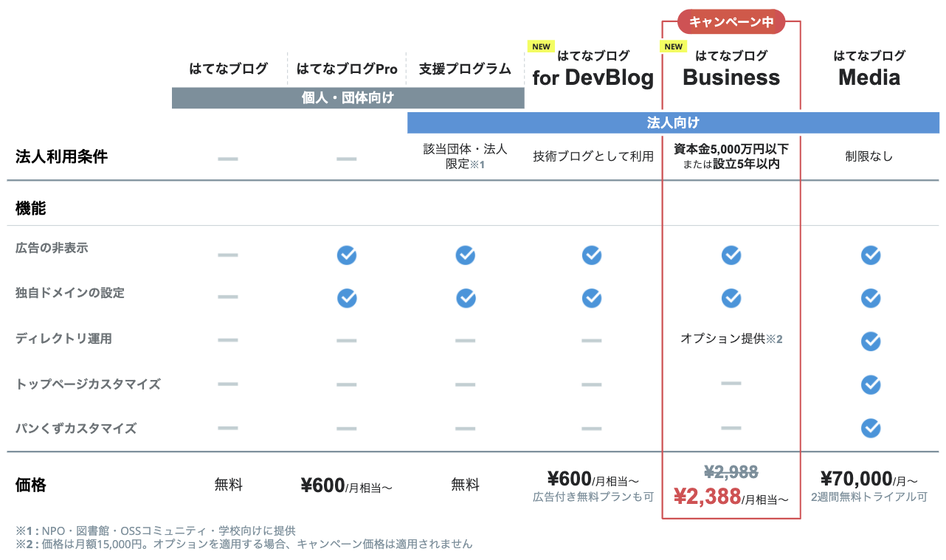This screenshot has width=946, height=560.
Task: Click the 機能 section heading
Action: [30, 209]
